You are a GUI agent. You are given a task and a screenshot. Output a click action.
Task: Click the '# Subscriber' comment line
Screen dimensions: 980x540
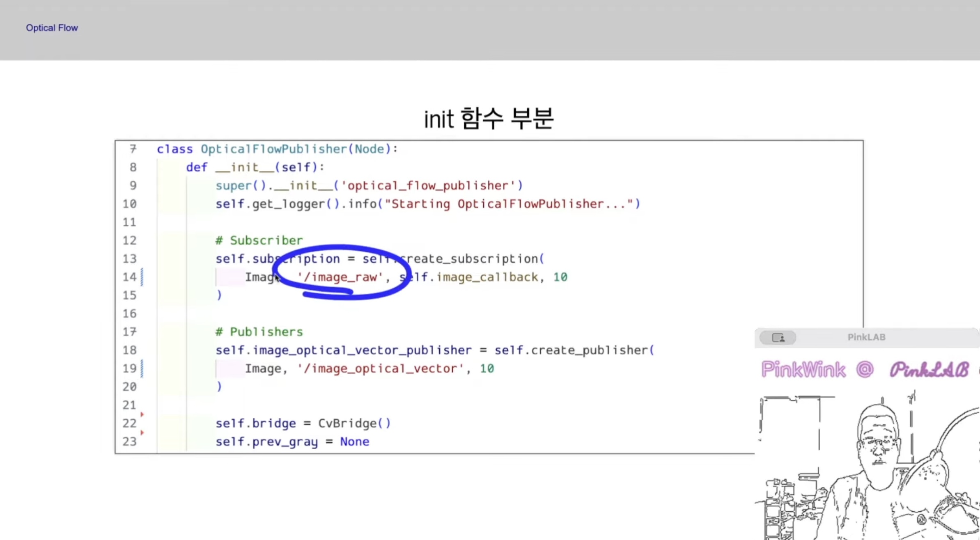(259, 240)
